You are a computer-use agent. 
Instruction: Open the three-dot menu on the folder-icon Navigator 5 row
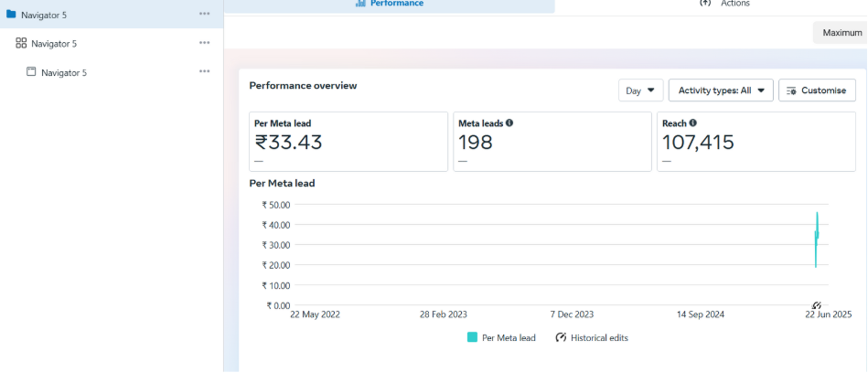(x=205, y=15)
